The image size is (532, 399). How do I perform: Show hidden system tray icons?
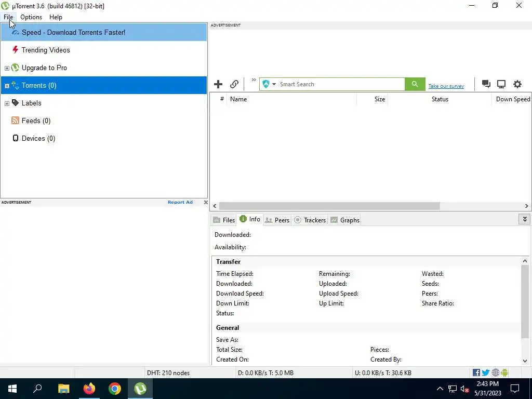point(440,389)
